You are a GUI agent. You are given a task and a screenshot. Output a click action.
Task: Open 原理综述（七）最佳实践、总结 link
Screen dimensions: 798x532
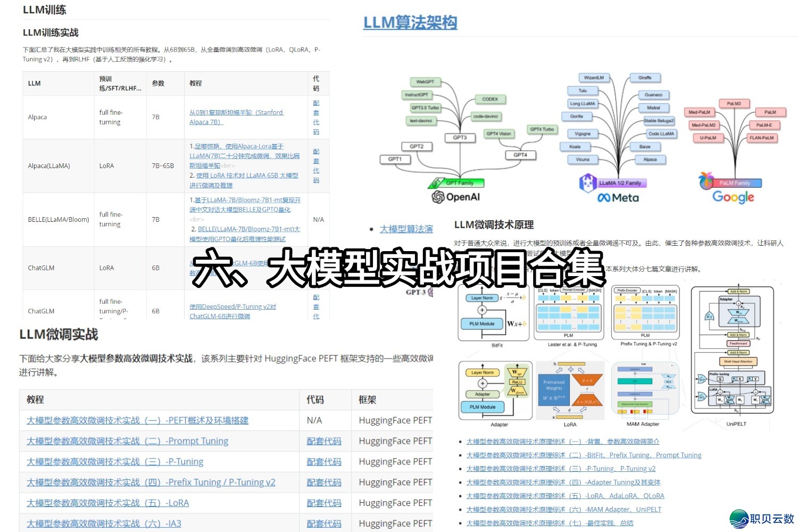click(x=551, y=522)
